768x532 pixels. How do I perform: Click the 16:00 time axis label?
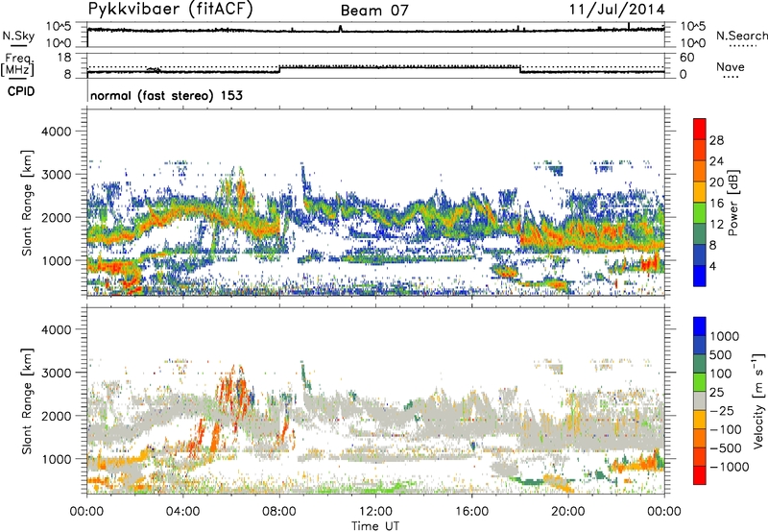(471, 512)
